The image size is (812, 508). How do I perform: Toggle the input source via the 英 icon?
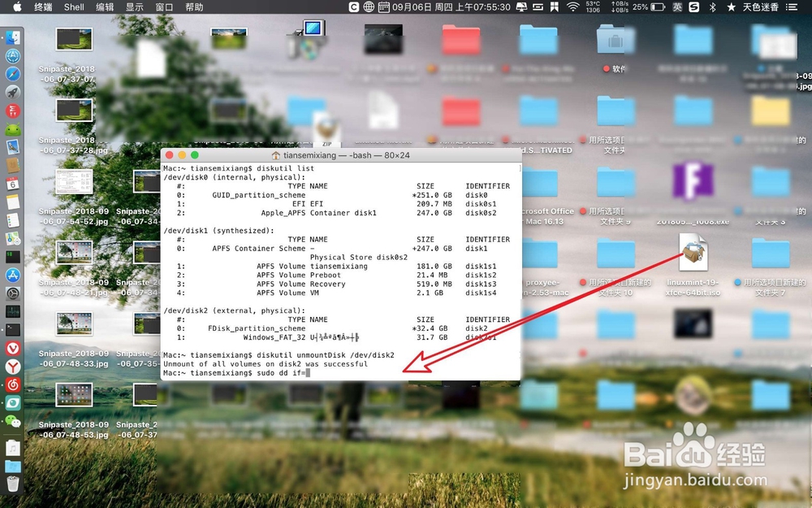click(678, 7)
